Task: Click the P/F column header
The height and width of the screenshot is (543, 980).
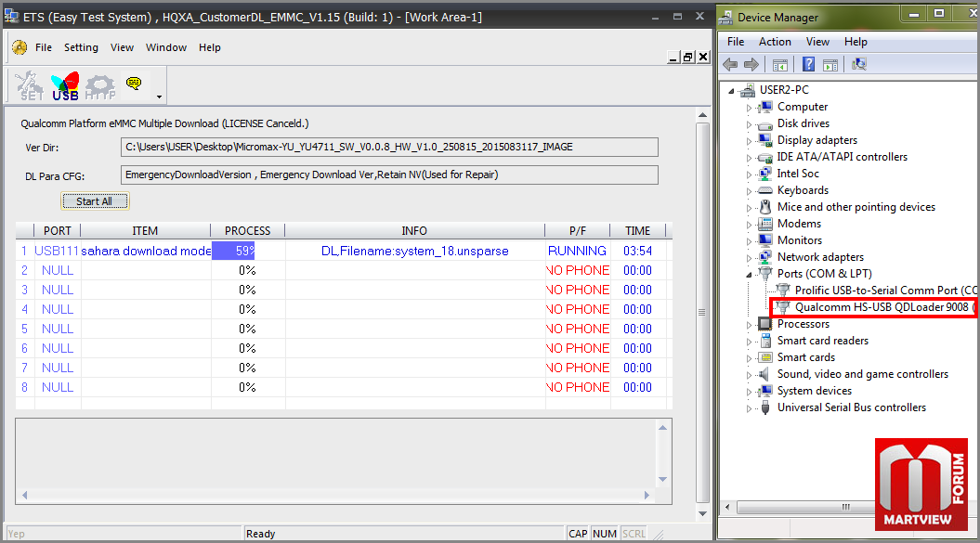Action: [578, 230]
